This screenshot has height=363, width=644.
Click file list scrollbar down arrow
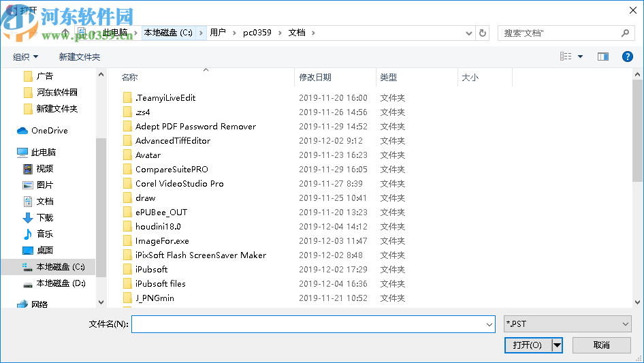point(637,302)
